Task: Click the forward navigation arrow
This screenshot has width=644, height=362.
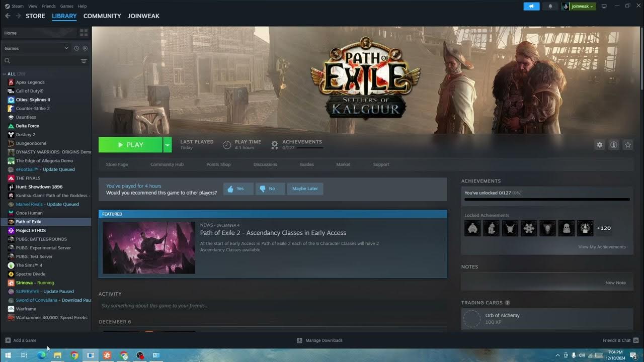Action: 18,16
